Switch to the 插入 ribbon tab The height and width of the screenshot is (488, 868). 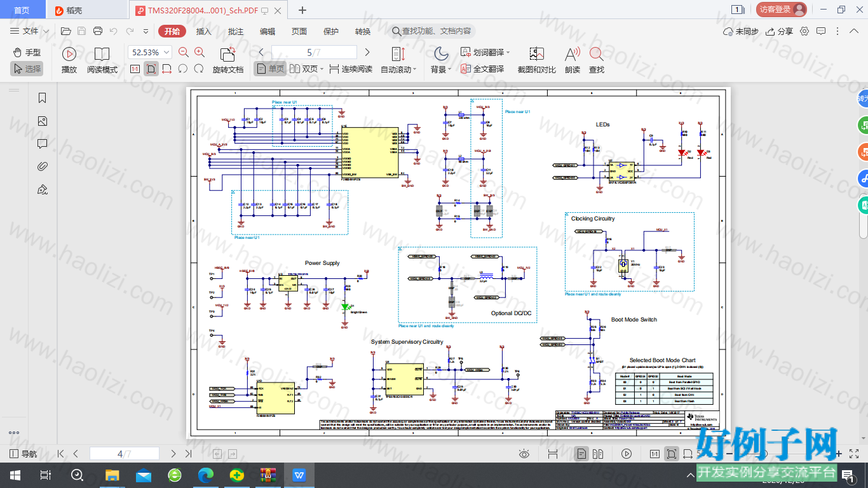[x=204, y=31]
